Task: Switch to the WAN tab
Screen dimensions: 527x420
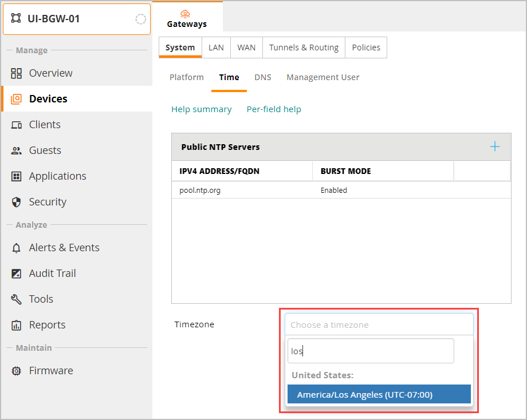Action: (x=246, y=47)
